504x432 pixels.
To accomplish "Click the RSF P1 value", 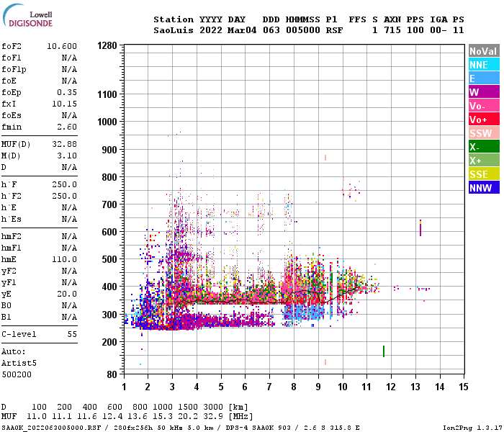I will (334, 30).
